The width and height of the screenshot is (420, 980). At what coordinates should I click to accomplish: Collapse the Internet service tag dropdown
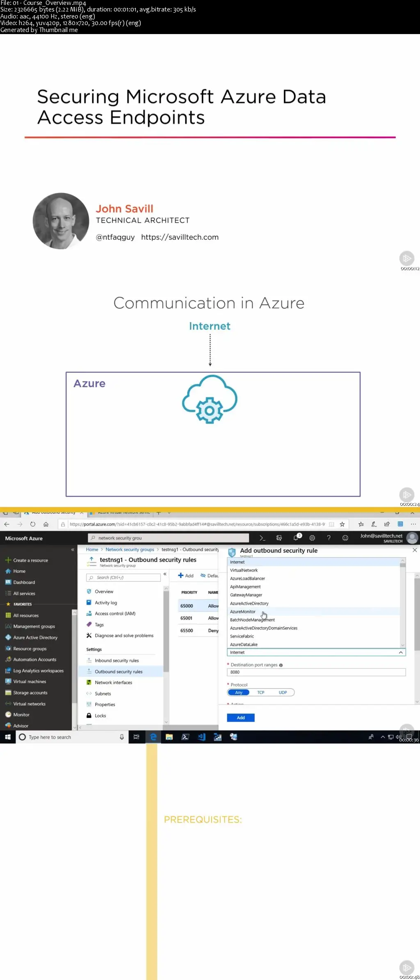tap(401, 652)
